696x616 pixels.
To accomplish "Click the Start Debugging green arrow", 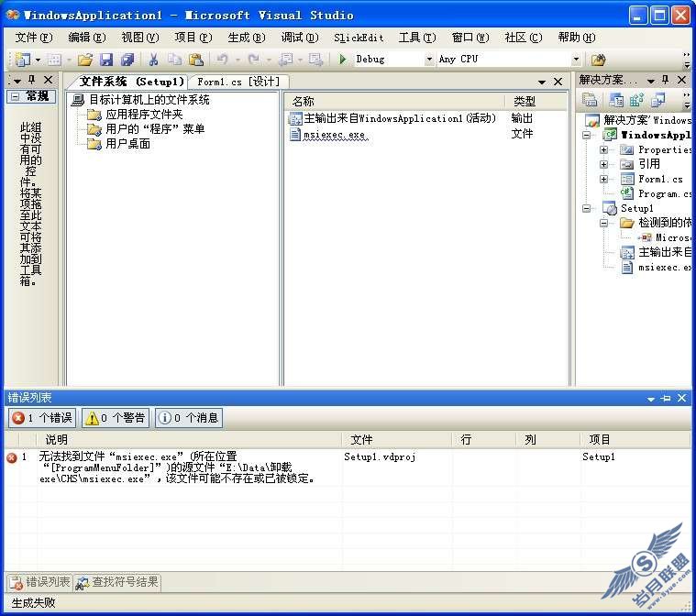I will coord(342,59).
